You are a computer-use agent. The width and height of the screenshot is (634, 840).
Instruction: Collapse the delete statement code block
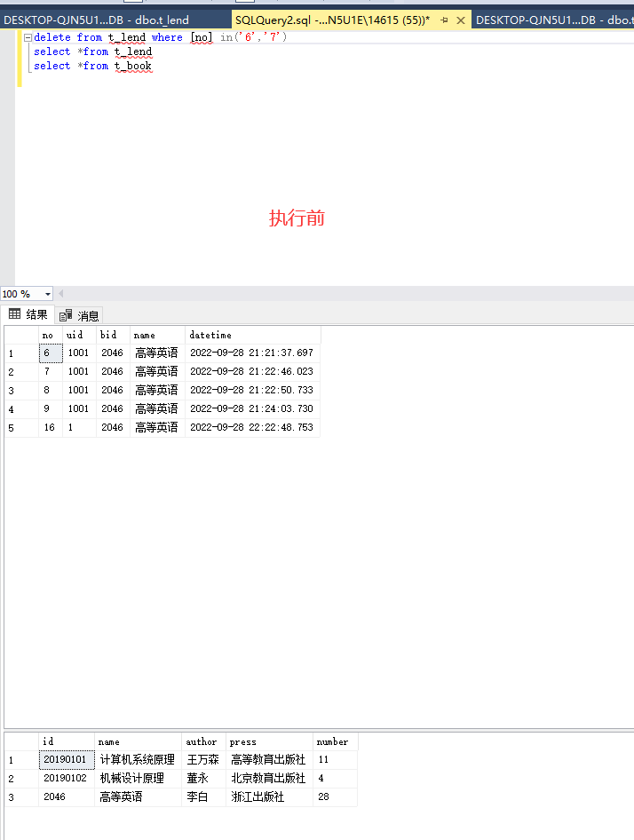pos(28,37)
